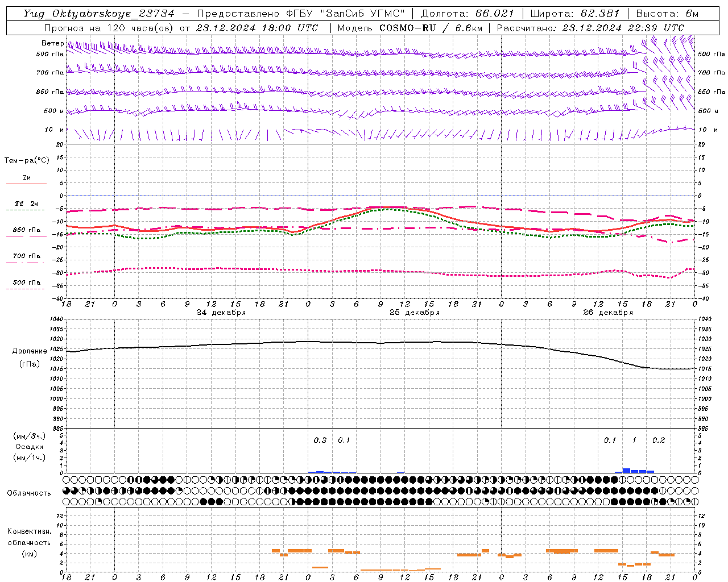728x582 pixels.
Task: Click the Конвективн. label
Action: [29, 531]
